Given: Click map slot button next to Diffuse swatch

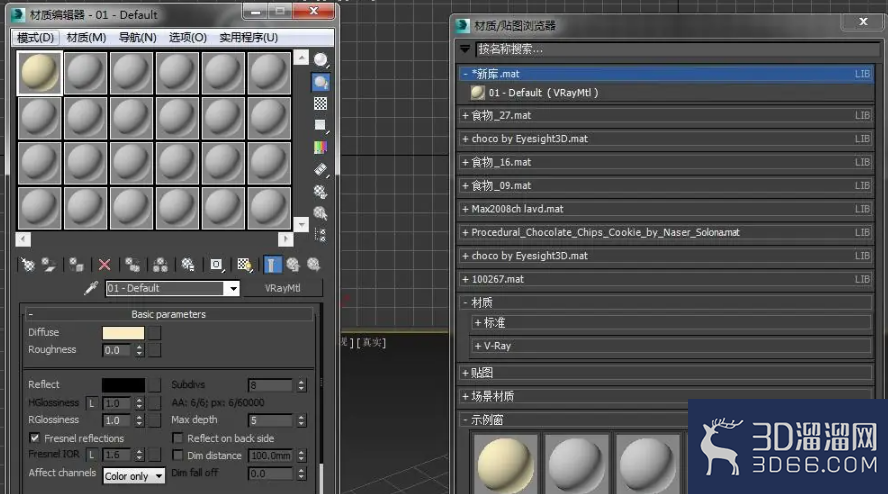Looking at the screenshot, I should click(155, 333).
